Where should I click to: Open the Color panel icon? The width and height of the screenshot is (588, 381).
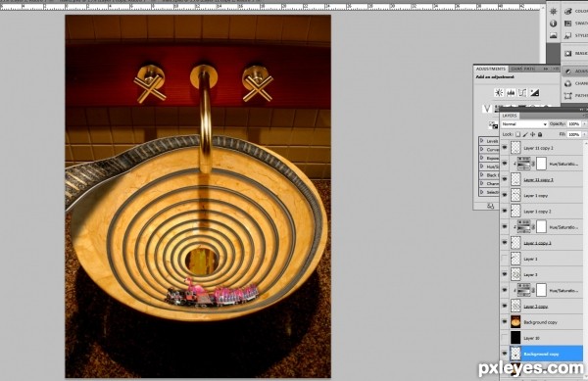[568, 12]
